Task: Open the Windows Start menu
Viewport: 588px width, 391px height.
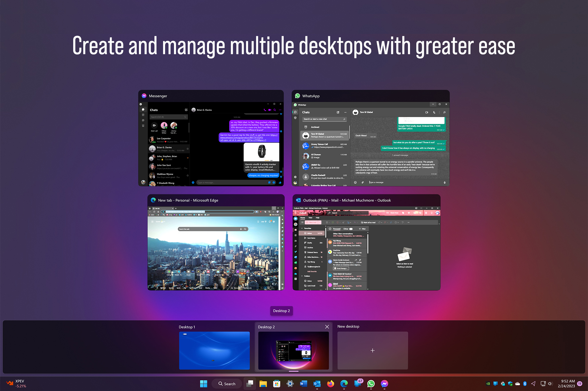Action: [204, 384]
